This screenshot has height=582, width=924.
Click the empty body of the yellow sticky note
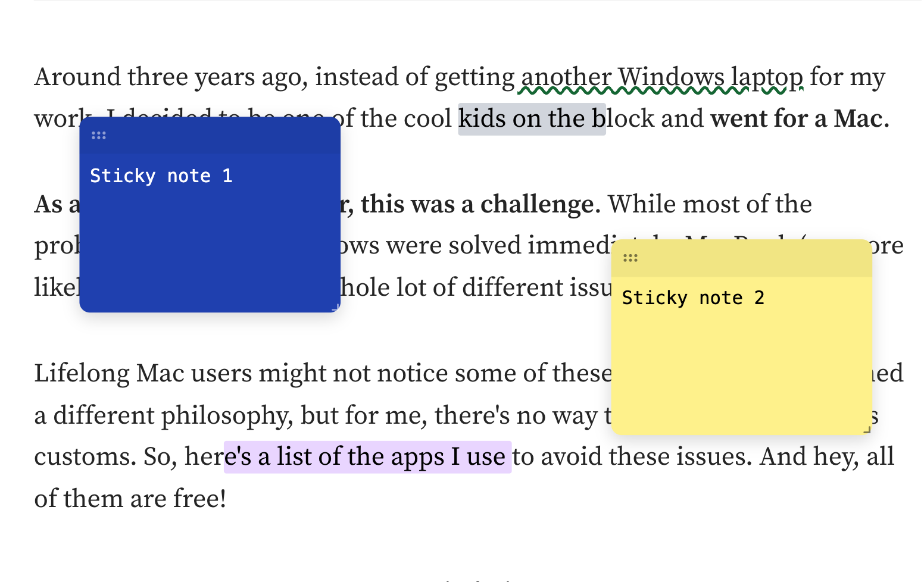click(741, 369)
